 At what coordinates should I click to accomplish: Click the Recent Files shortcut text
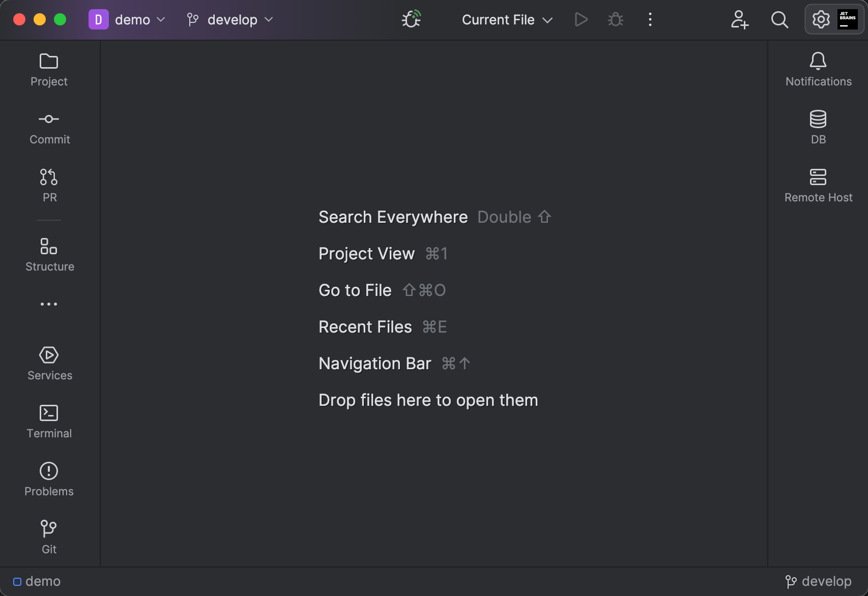point(434,326)
